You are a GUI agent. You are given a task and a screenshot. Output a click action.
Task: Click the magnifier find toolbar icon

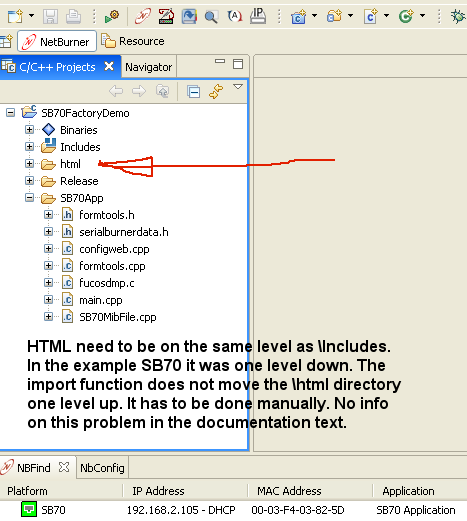point(211,16)
